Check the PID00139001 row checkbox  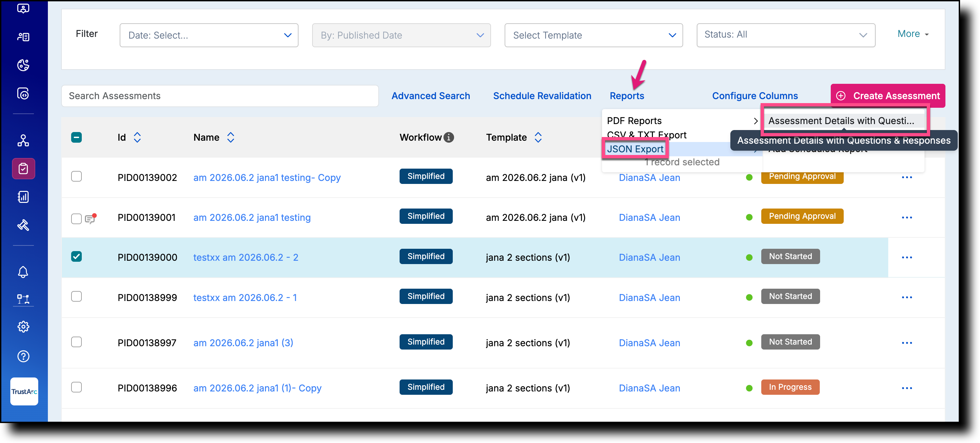click(76, 219)
